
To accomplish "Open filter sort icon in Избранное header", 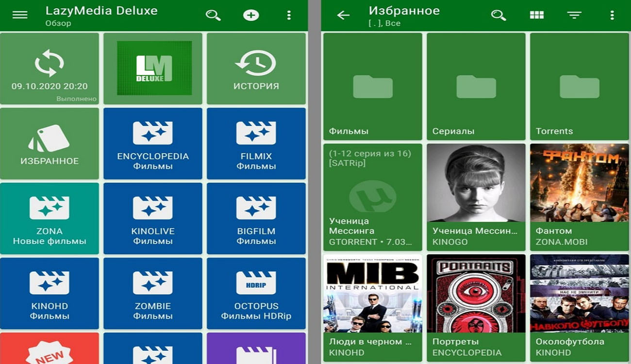I will pyautogui.click(x=574, y=15).
